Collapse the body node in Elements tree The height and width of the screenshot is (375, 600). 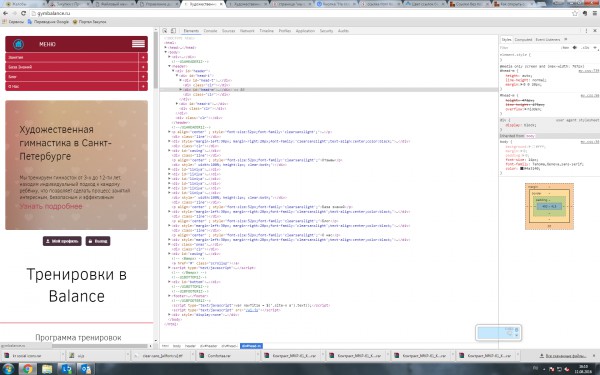click(x=166, y=52)
